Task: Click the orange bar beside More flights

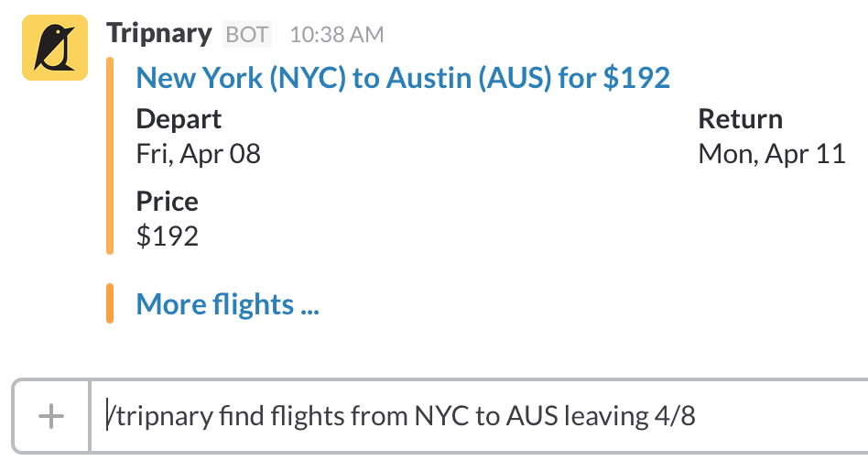Action: pyautogui.click(x=110, y=304)
